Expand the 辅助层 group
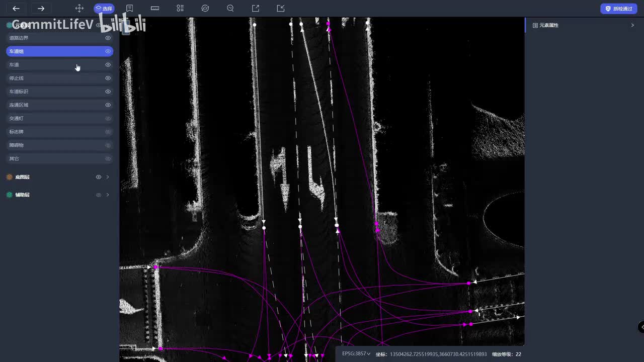Viewport: 644px width, 362px height. [x=108, y=195]
